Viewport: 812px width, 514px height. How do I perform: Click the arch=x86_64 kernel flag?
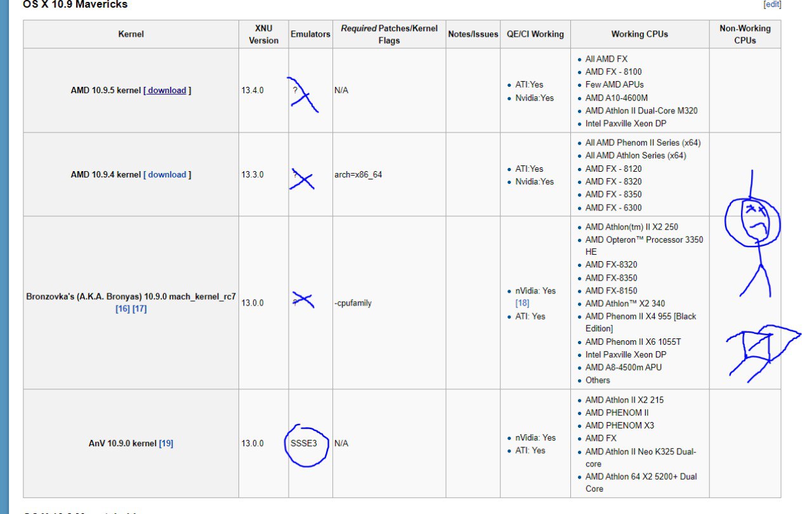(x=358, y=174)
